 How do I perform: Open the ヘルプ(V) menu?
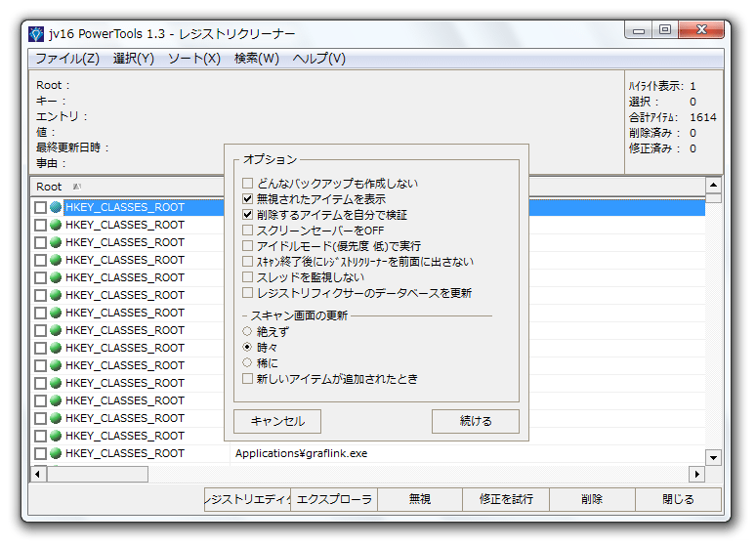click(x=318, y=59)
